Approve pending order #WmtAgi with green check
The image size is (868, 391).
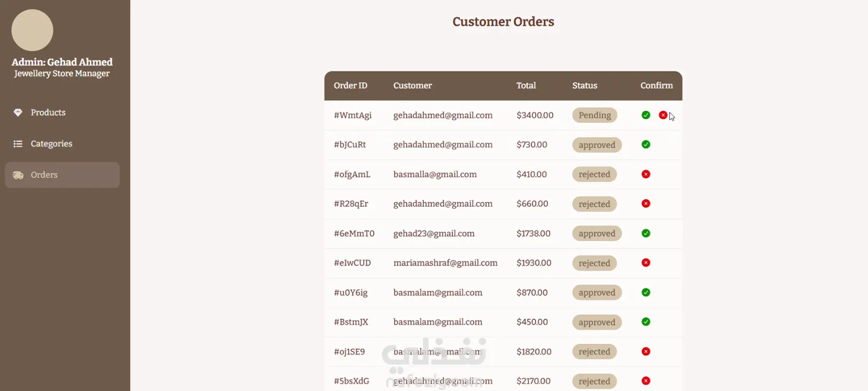646,115
